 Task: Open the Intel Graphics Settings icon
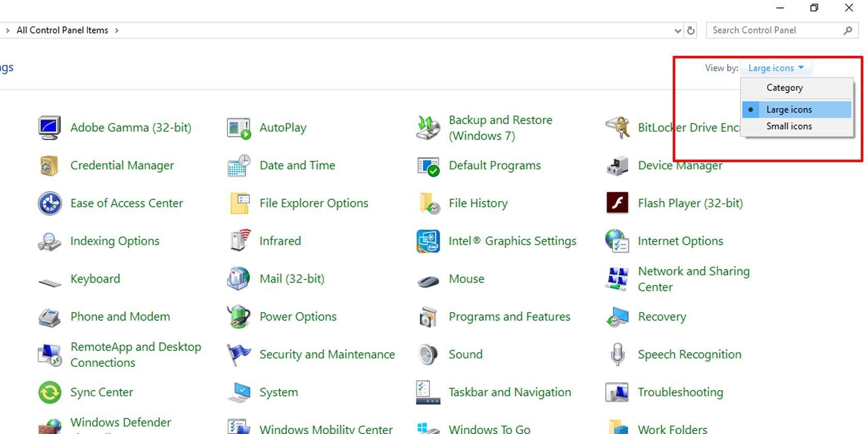[428, 241]
